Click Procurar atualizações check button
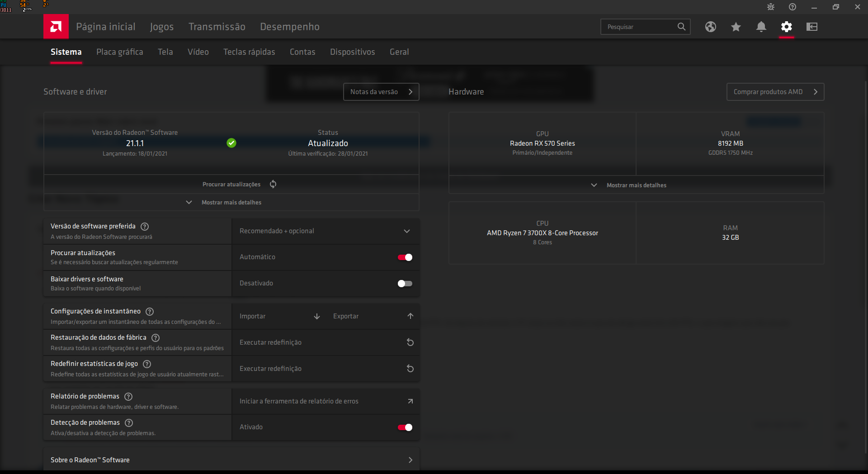Image resolution: width=868 pixels, height=474 pixels. [x=231, y=184]
